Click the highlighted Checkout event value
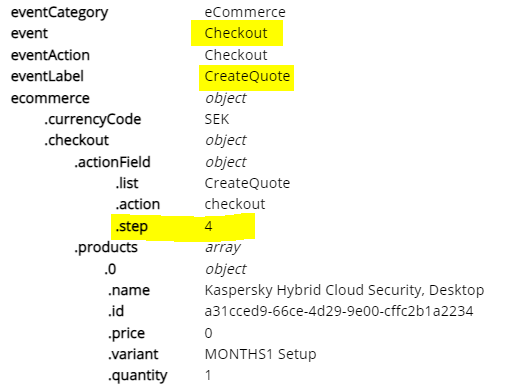532x387 pixels. click(x=236, y=33)
